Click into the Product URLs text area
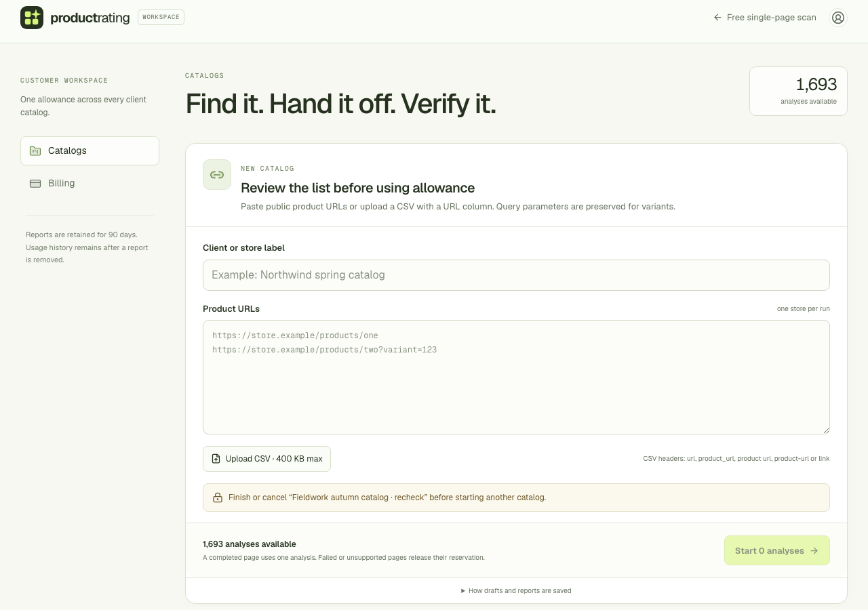This screenshot has height=610, width=868. coord(516,378)
